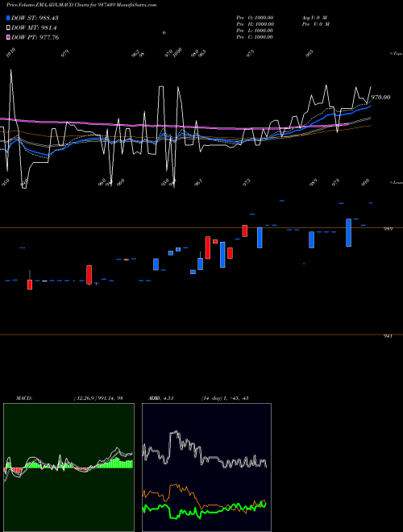The height and width of the screenshot is (532, 403).
Task: Click the 961 low value label
Action: (198, 183)
